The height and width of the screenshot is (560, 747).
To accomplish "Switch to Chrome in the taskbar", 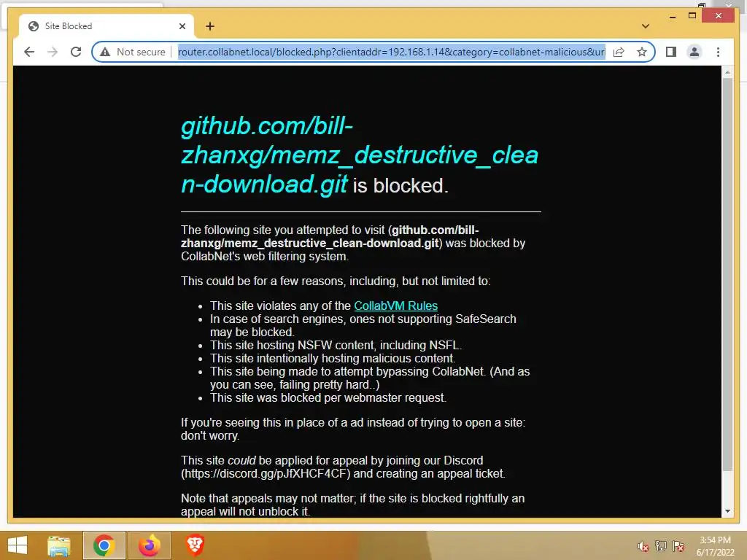I will click(104, 545).
